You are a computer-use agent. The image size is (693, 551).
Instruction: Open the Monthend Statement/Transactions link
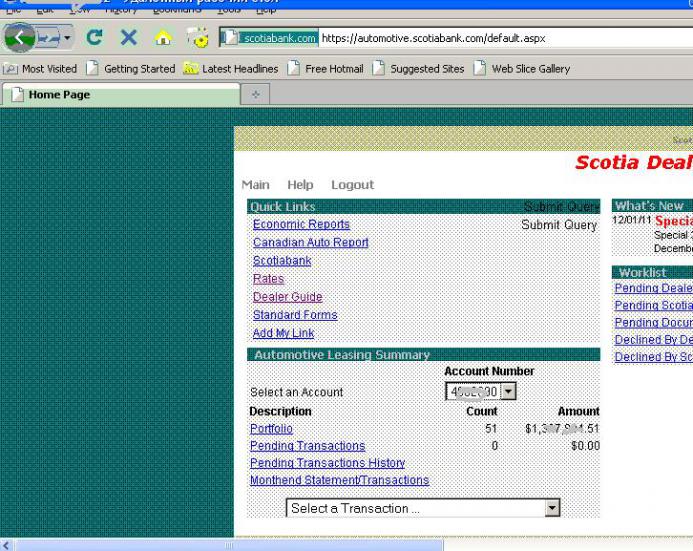pos(339,480)
